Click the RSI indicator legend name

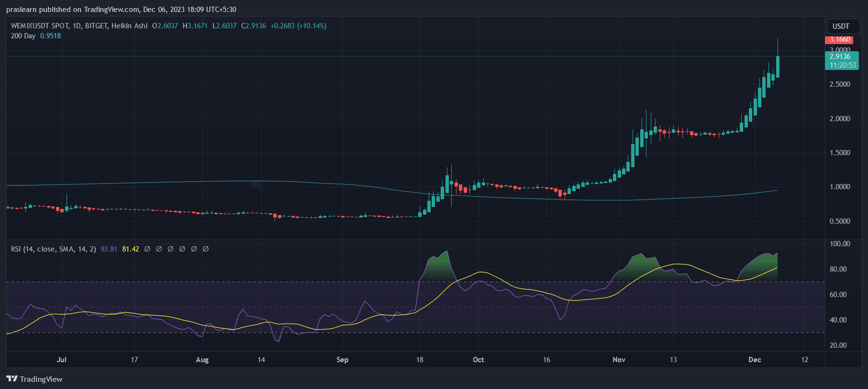(53, 249)
